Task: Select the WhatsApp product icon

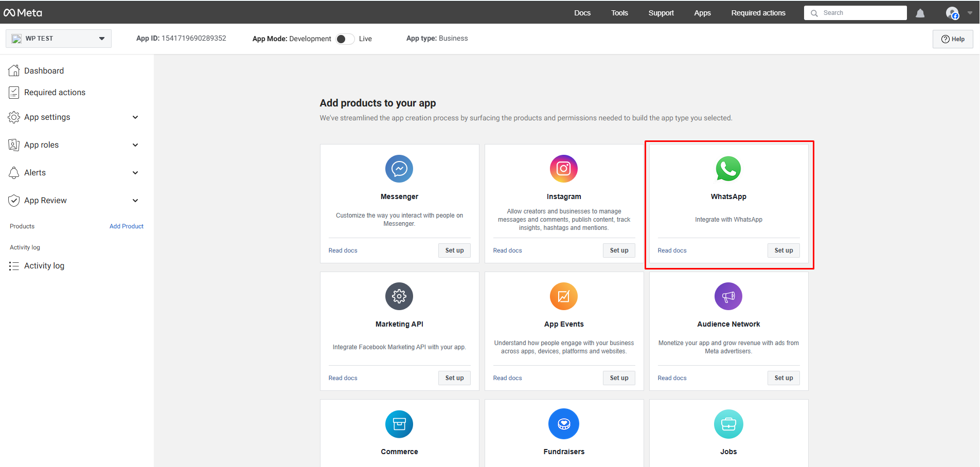Action: point(728,169)
